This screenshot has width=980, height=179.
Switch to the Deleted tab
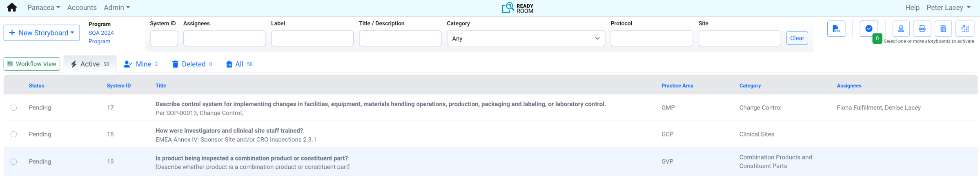192,64
